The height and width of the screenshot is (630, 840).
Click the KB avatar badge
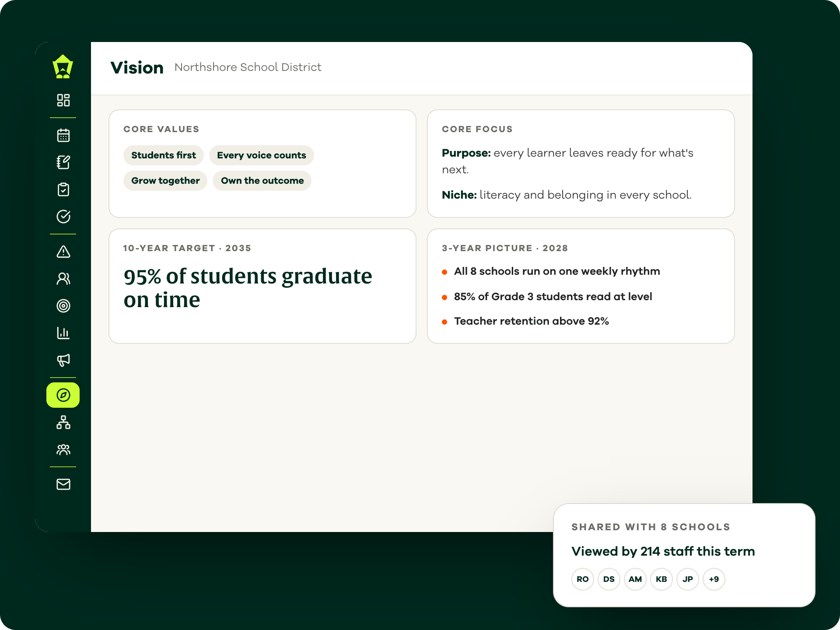661,579
